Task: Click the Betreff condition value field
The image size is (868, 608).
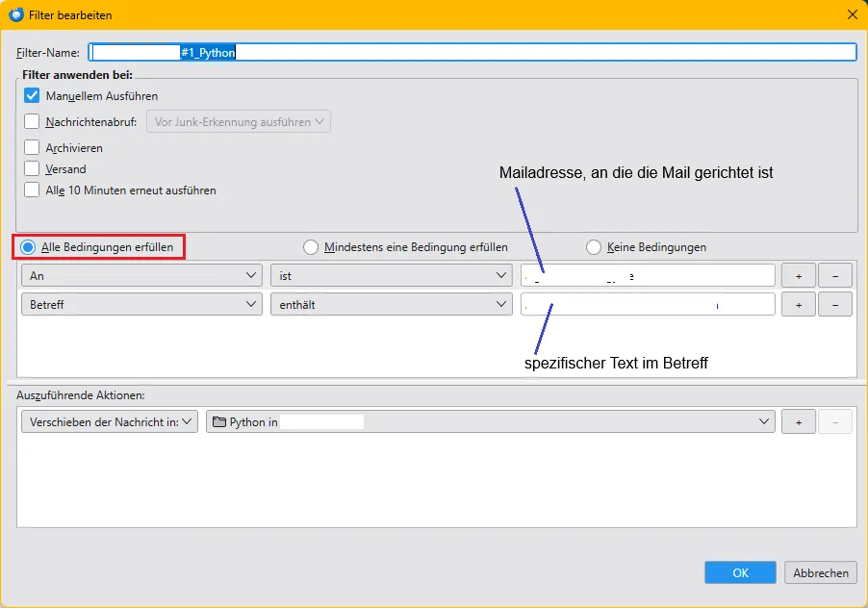Action: 648,304
